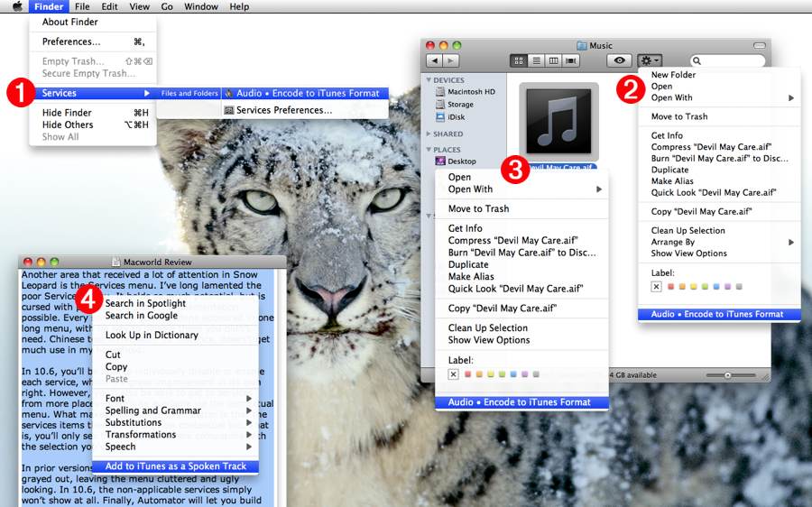Go back with Finder's back arrow
Viewport: 812px width, 507px height.
tap(433, 60)
